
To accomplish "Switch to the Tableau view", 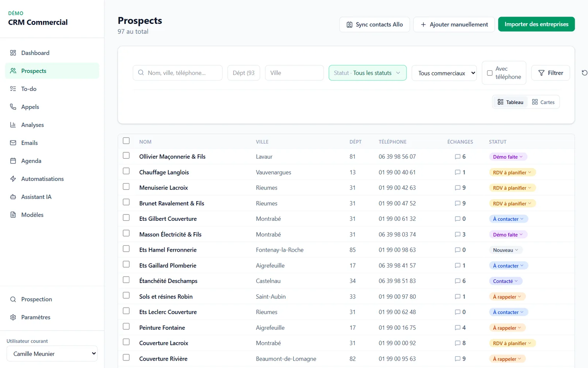I will coord(510,102).
